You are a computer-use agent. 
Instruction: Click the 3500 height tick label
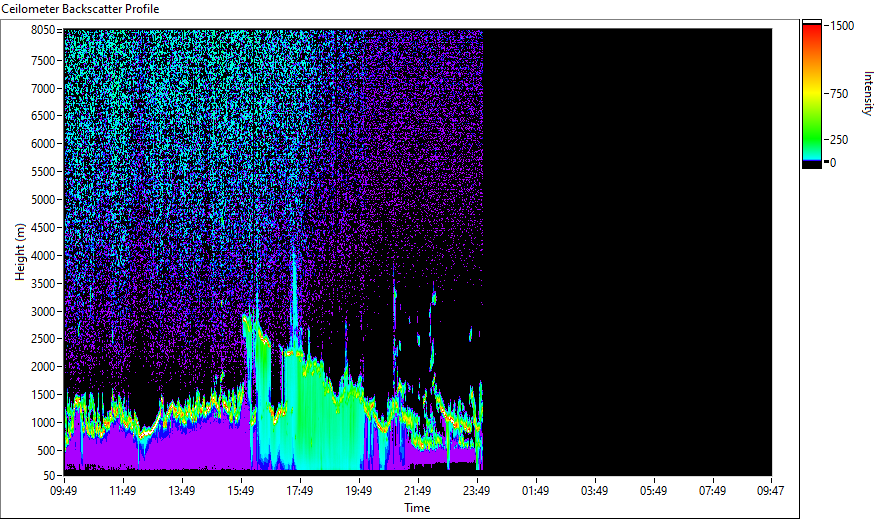(43, 284)
